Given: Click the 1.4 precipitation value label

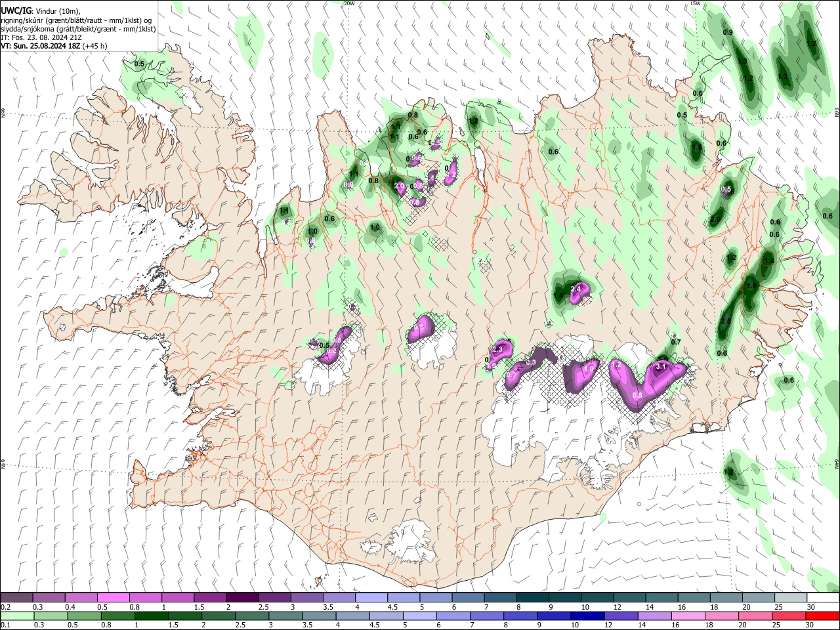Looking at the screenshot, I should 770,261.
